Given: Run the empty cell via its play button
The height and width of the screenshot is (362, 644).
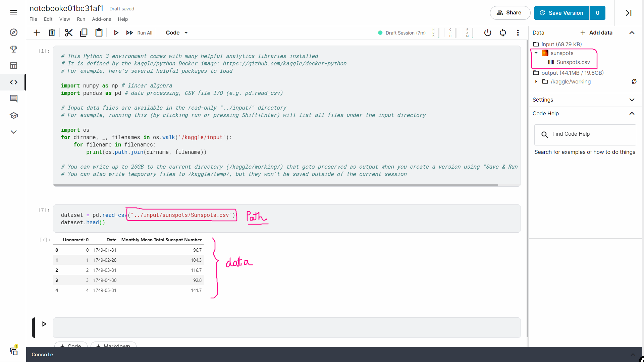Looking at the screenshot, I should pyautogui.click(x=44, y=324).
